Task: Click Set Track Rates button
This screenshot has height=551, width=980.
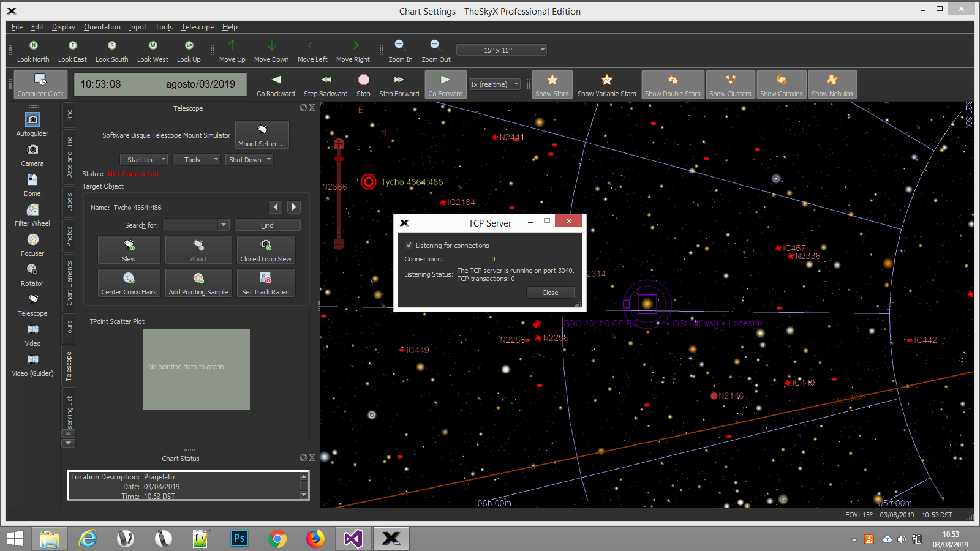Action: pos(266,283)
